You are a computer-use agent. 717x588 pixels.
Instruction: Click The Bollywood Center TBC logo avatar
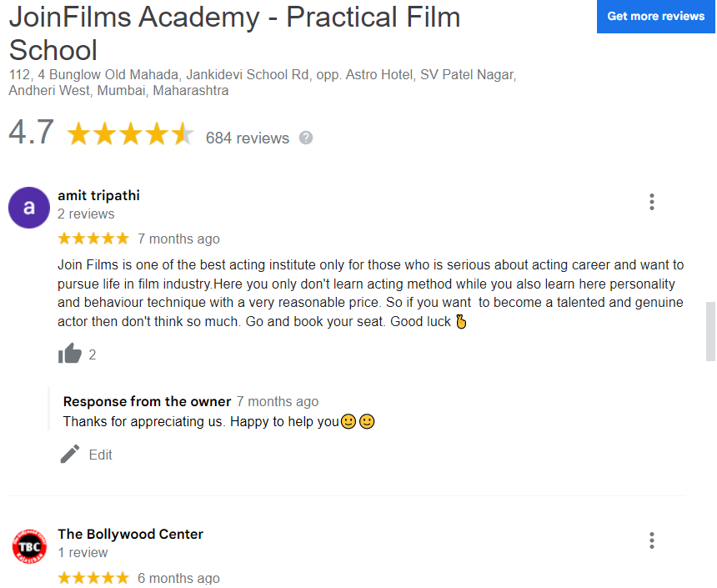pos(29,546)
